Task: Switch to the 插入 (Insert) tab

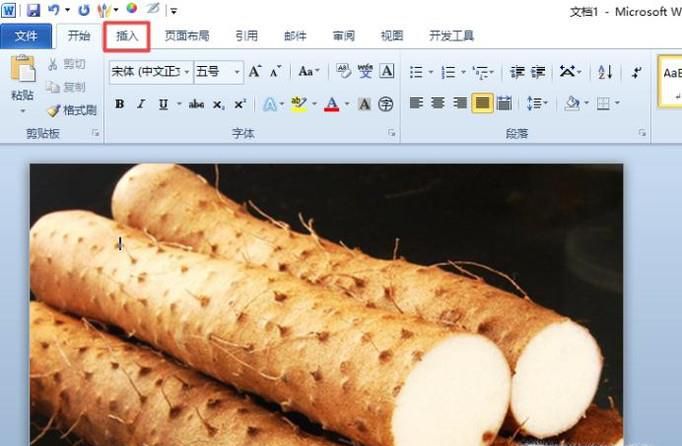Action: point(127,36)
